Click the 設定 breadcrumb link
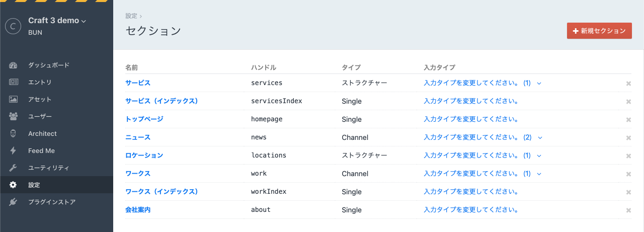The height and width of the screenshot is (232, 644). pos(131,16)
